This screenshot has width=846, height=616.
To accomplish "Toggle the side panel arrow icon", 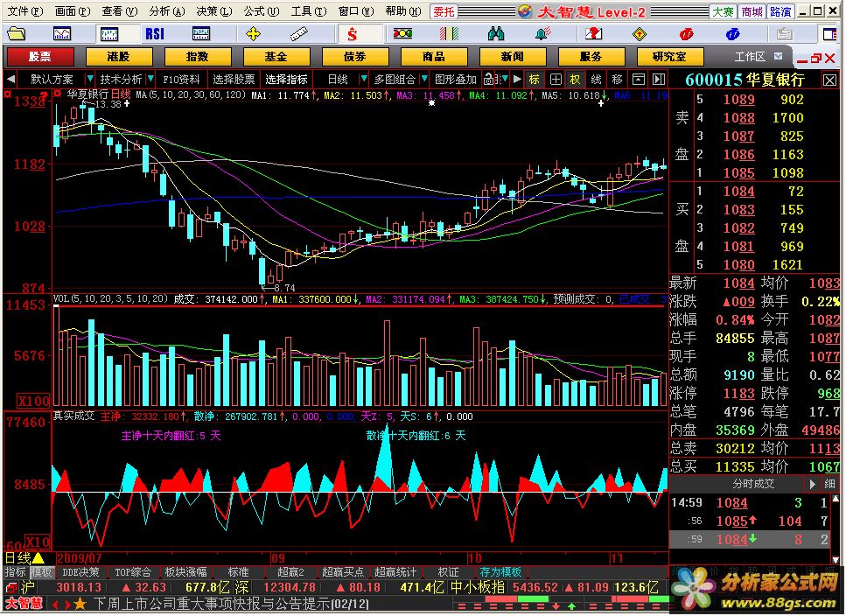I will (659, 80).
